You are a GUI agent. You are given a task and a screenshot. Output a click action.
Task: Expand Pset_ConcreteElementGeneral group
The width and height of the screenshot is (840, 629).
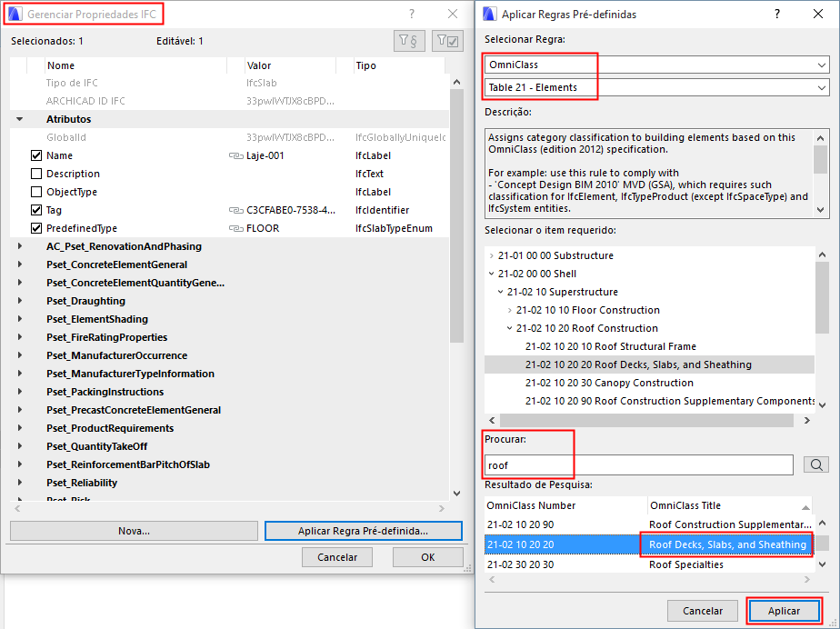[x=20, y=265]
